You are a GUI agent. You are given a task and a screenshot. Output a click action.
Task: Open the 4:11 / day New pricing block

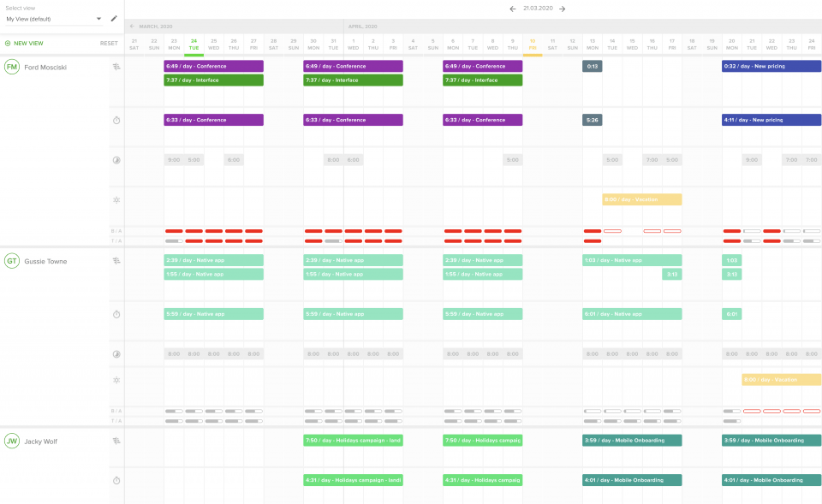tap(771, 120)
